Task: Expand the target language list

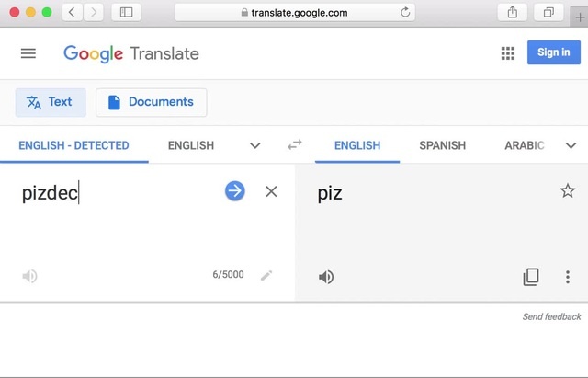Action: click(571, 145)
